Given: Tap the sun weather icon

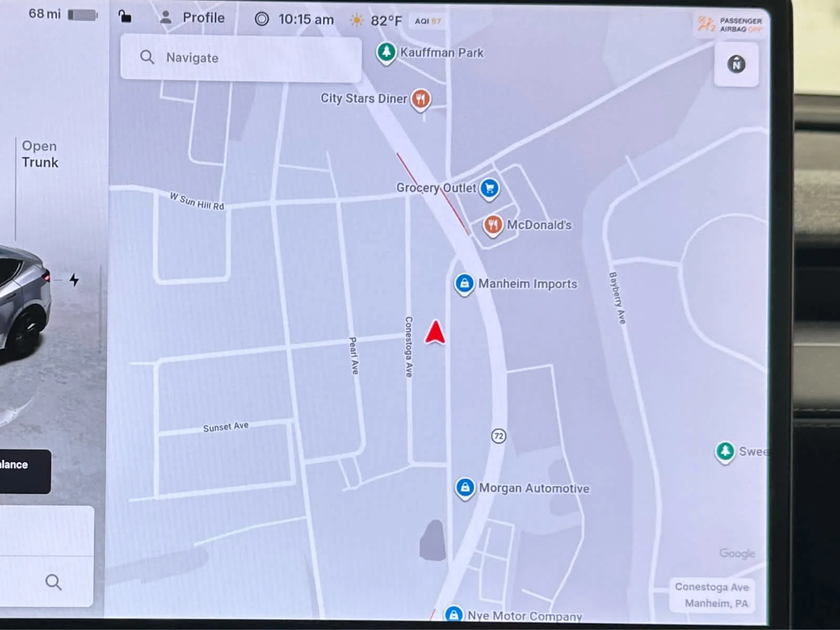Looking at the screenshot, I should [356, 20].
